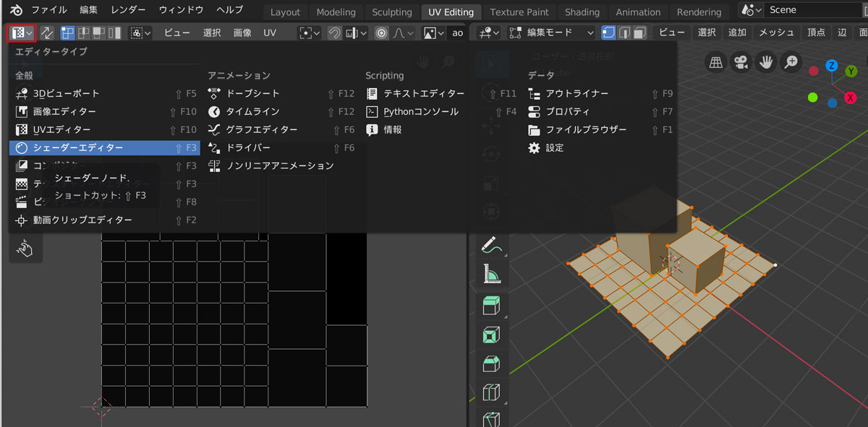868x427 pixels.
Task: Select the inset faces tool
Action: tap(490, 334)
